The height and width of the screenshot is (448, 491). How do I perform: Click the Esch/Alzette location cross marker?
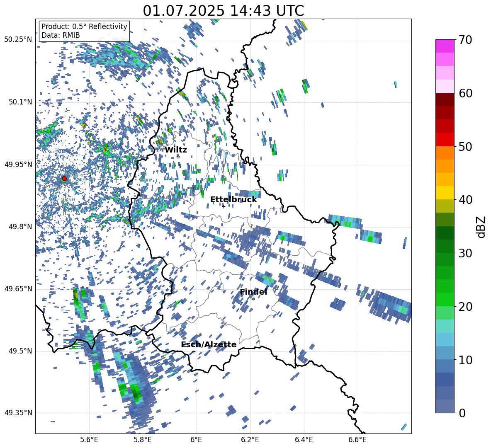point(194,351)
